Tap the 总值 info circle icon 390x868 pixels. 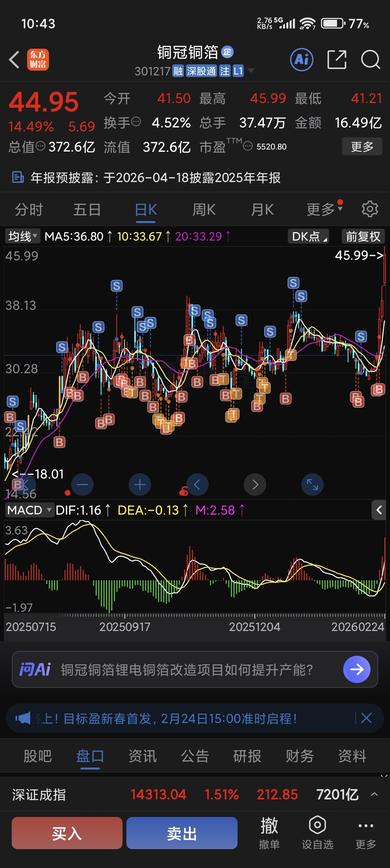(x=40, y=146)
